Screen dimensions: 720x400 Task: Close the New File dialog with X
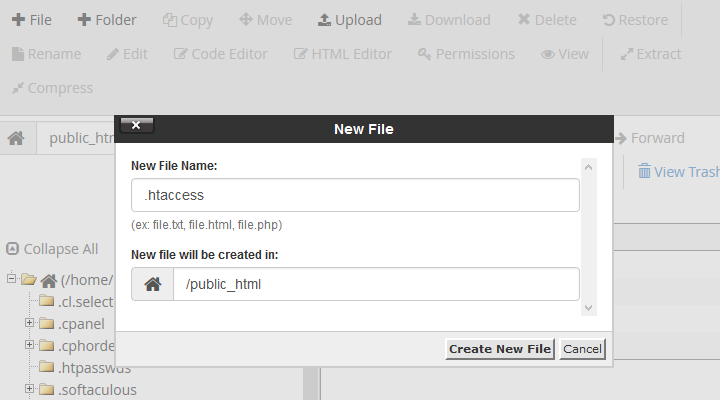pos(136,125)
